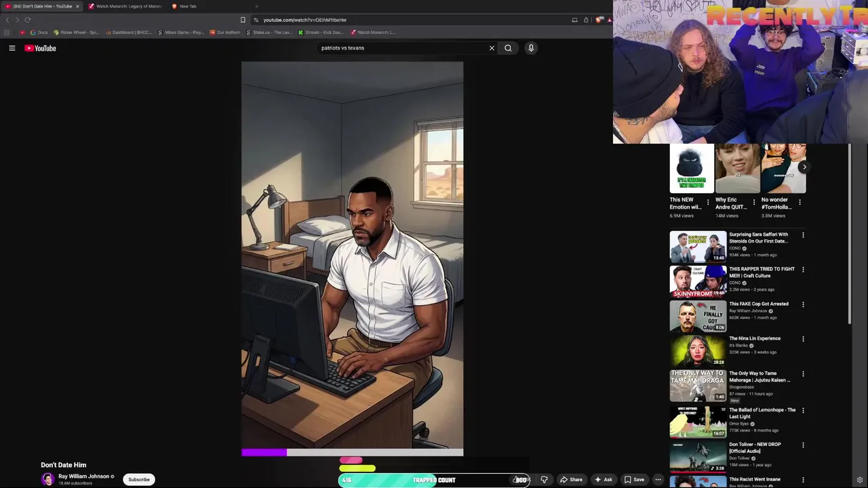
Task: Open options for 'This FAKE Cop Got Arrested'
Action: pyautogui.click(x=803, y=304)
